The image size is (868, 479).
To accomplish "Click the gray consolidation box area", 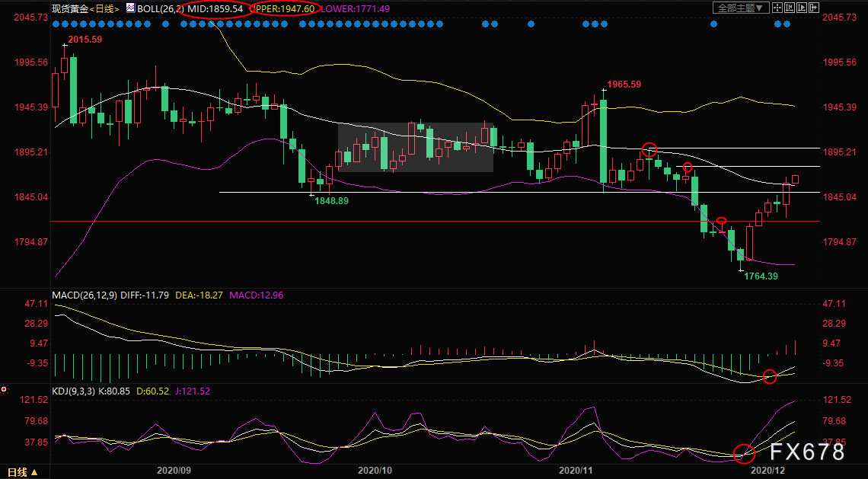I will [416, 147].
